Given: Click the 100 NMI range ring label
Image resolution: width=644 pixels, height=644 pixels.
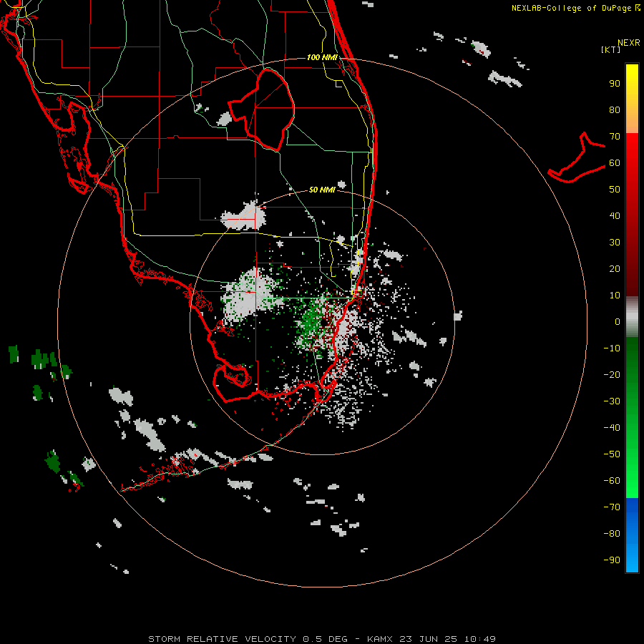Looking at the screenshot, I should [322, 57].
